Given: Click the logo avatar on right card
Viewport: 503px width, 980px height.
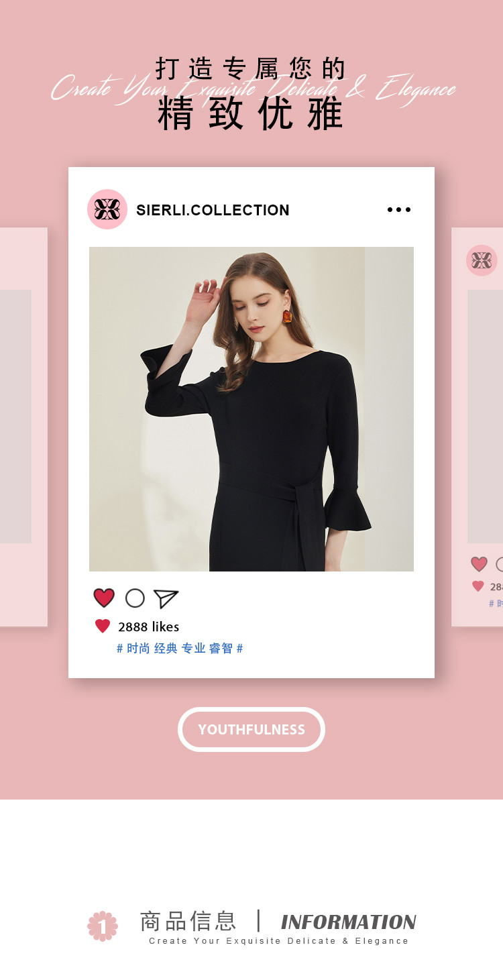Looking at the screenshot, I should pyautogui.click(x=482, y=260).
